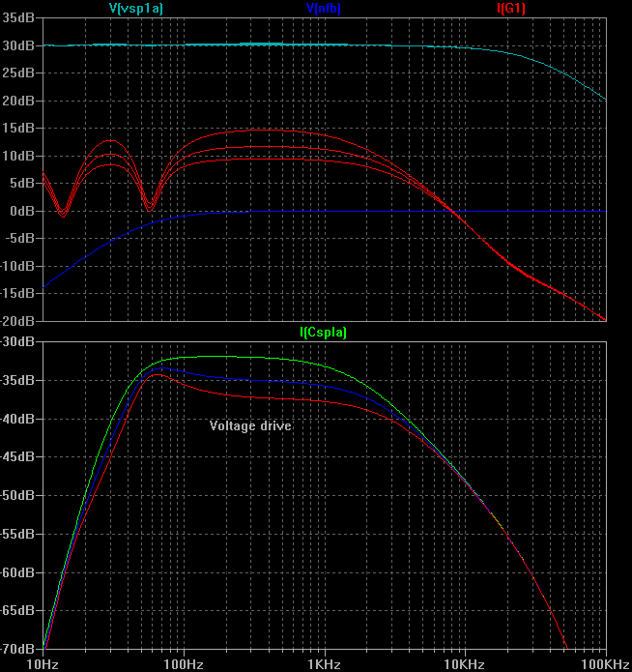Click the 35dB axis label in upper plot
This screenshot has width=632, height=672.
pos(18,18)
